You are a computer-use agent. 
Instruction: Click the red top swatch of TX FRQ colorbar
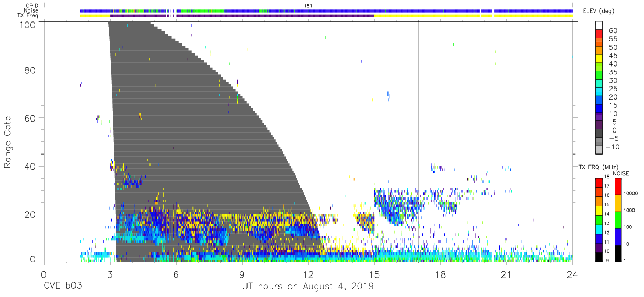click(598, 182)
